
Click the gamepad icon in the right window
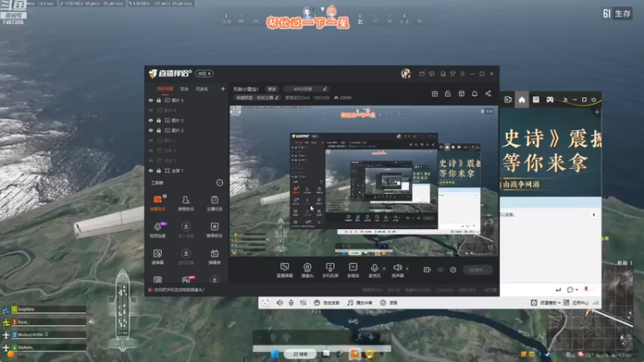(x=550, y=100)
